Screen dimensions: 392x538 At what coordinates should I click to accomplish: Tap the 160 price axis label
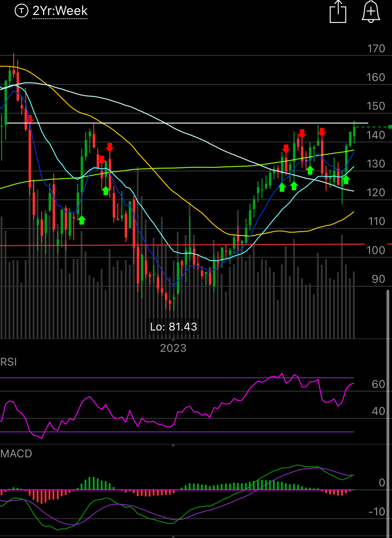pyautogui.click(x=376, y=77)
